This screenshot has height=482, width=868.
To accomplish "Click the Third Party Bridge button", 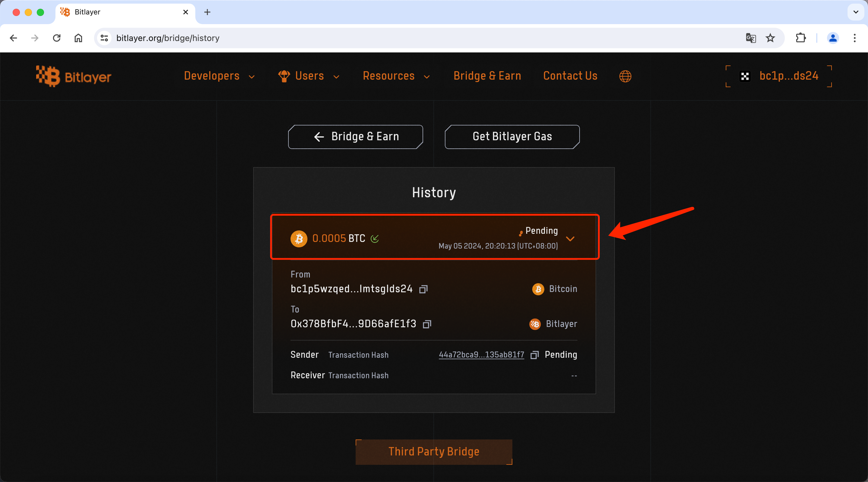I will click(x=434, y=452).
